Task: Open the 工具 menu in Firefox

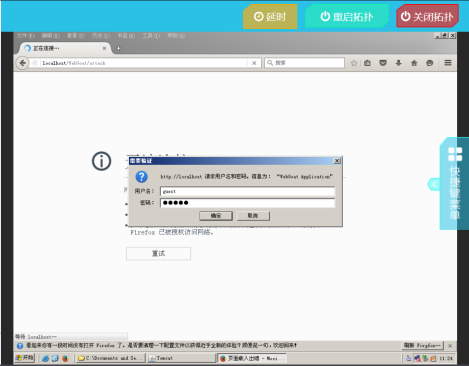Action: pyautogui.click(x=151, y=36)
